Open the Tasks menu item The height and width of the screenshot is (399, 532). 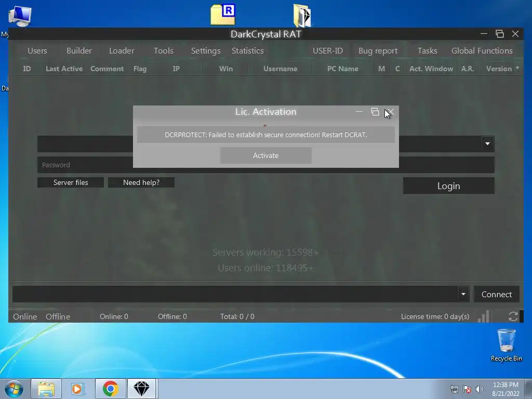427,51
